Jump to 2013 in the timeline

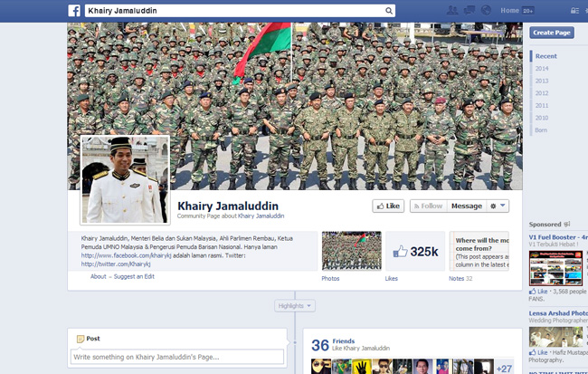[542, 81]
